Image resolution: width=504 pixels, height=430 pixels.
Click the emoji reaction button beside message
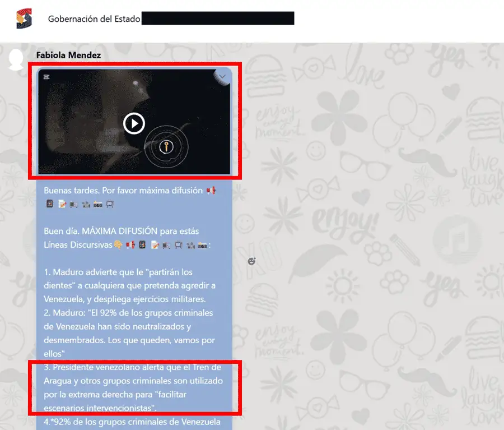(x=251, y=261)
